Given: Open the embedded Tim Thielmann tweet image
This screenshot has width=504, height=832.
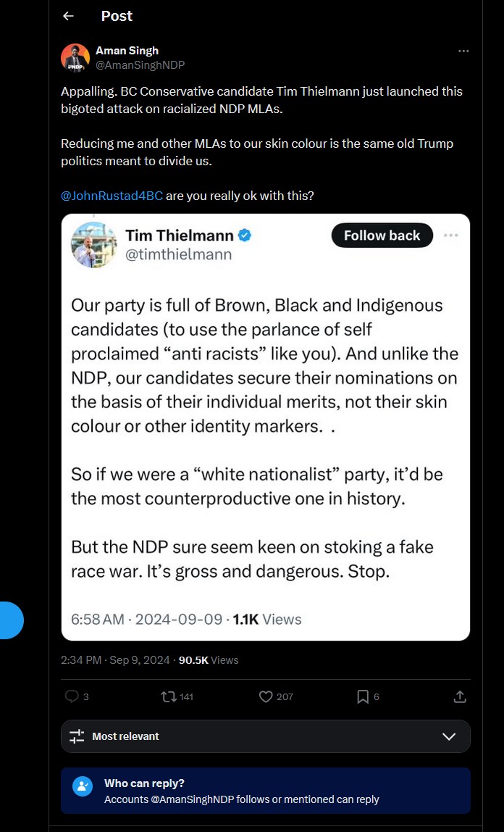Looking at the screenshot, I should tap(266, 427).
